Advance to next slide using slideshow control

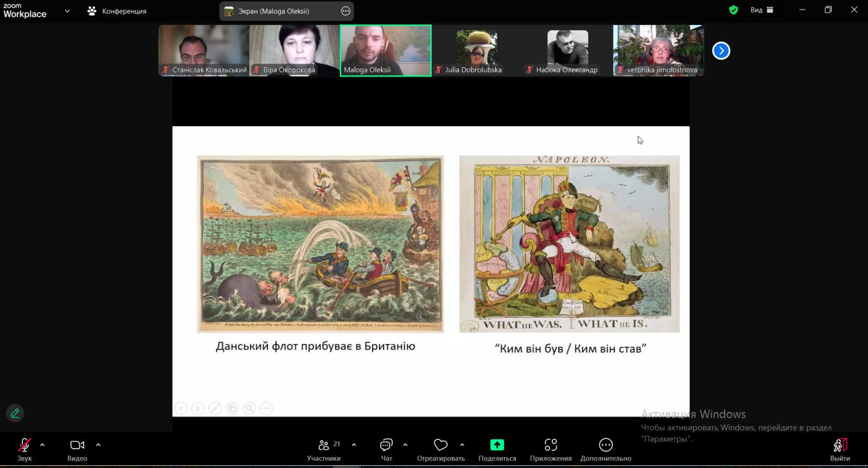pyautogui.click(x=198, y=408)
